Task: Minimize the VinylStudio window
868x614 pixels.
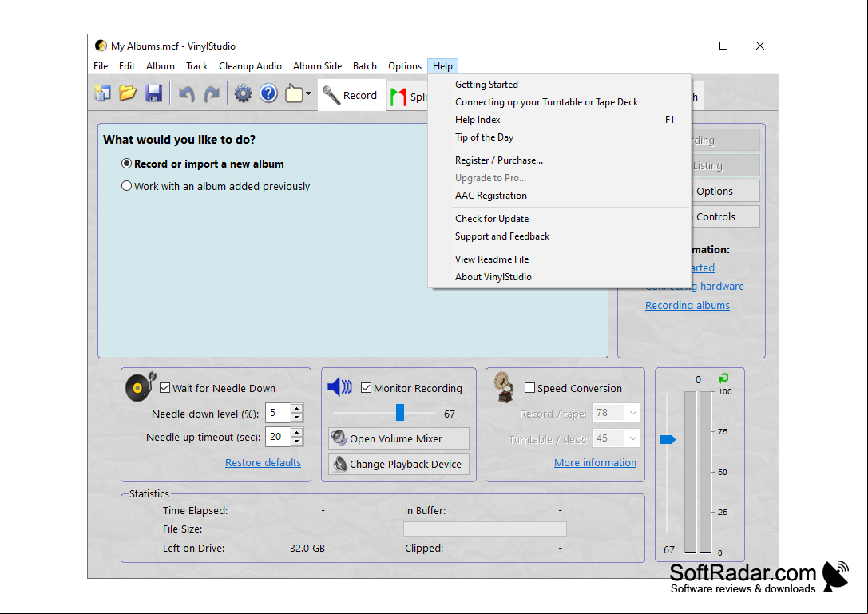Action: tap(688, 46)
